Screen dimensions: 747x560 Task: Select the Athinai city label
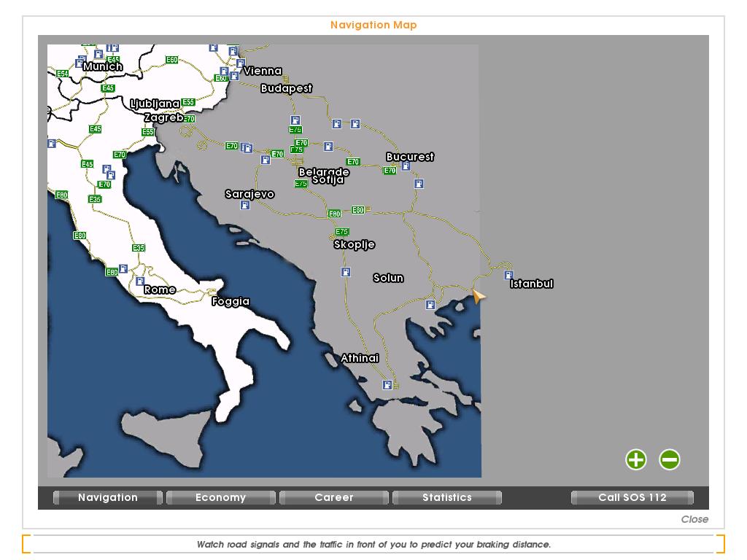[x=360, y=358]
